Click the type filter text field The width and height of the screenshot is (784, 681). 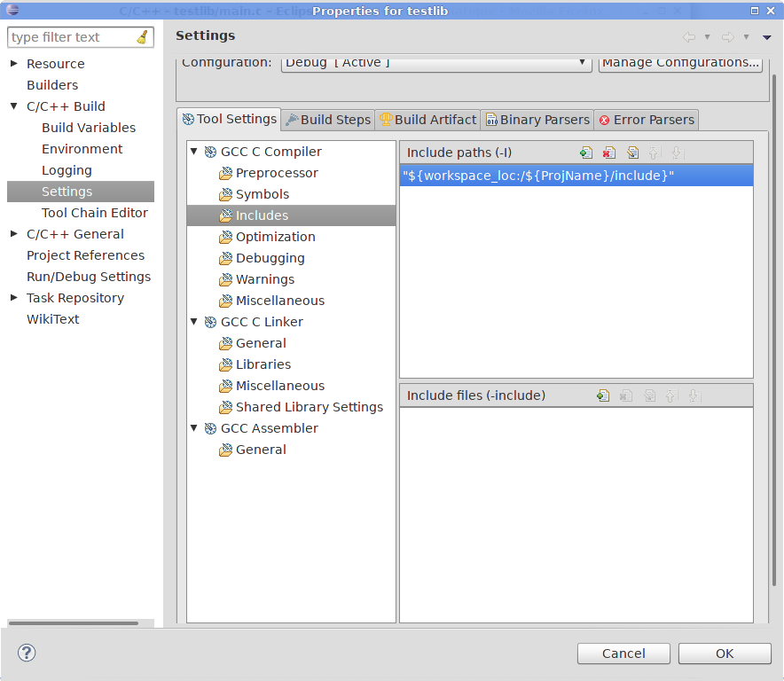(71, 37)
